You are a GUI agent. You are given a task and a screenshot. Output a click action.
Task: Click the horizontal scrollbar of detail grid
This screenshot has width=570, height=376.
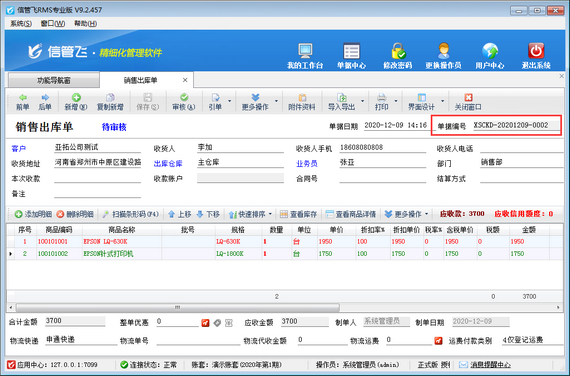click(177, 308)
